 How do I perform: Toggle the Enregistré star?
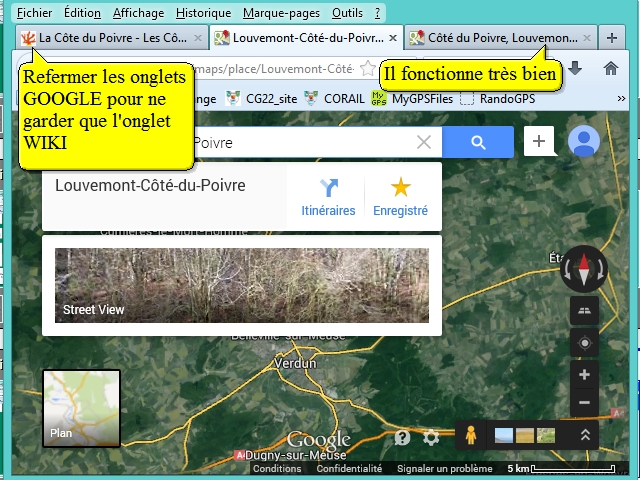pos(400,197)
